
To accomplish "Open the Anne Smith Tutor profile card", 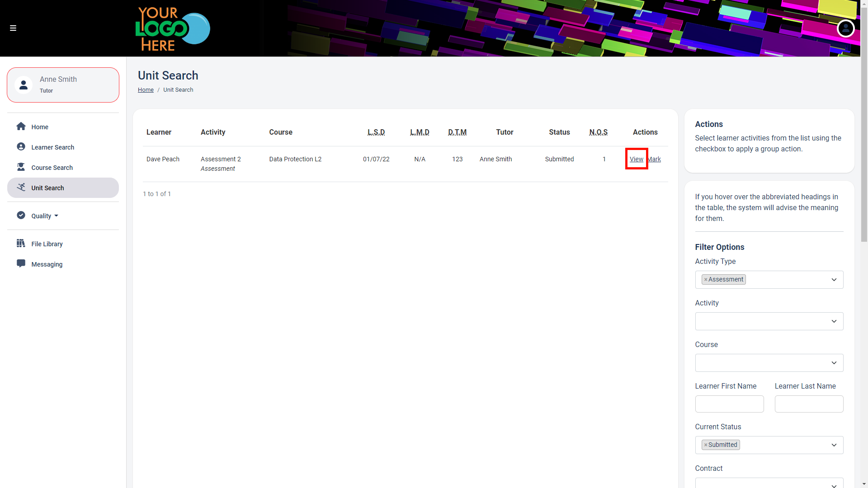I will tap(63, 85).
